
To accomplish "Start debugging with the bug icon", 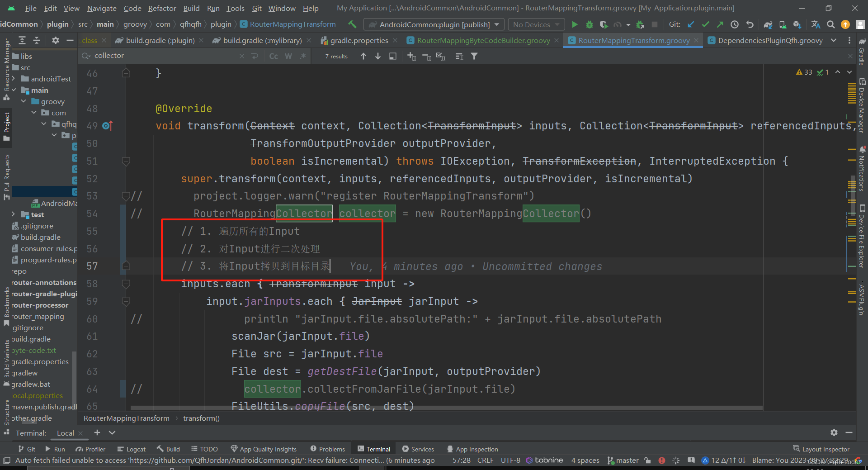I will (589, 24).
